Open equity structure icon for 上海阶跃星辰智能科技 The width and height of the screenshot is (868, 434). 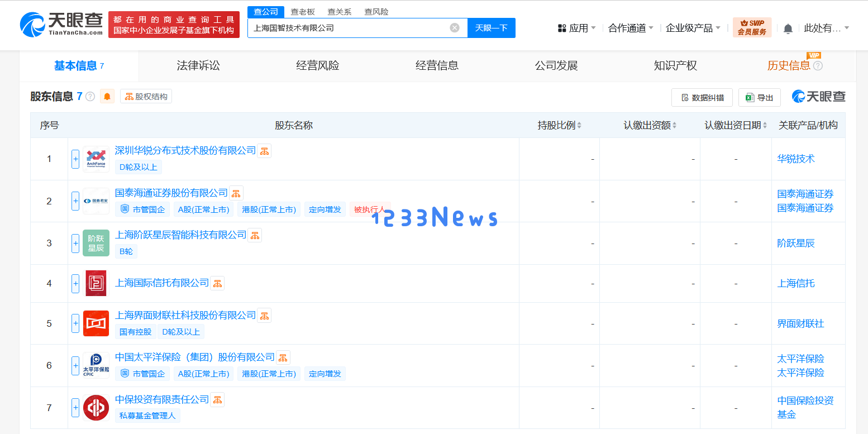click(255, 235)
